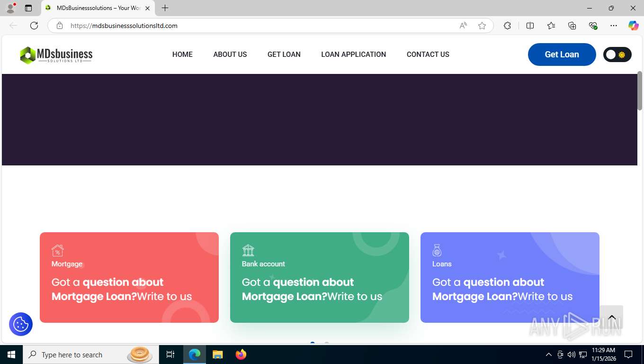
Task: Open Collections panel
Action: click(x=572, y=26)
